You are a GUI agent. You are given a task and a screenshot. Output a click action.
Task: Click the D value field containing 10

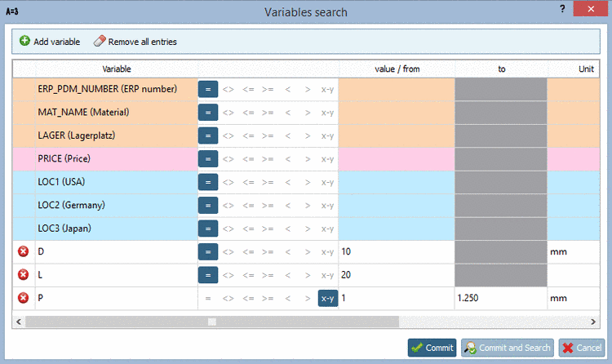pyautogui.click(x=397, y=252)
